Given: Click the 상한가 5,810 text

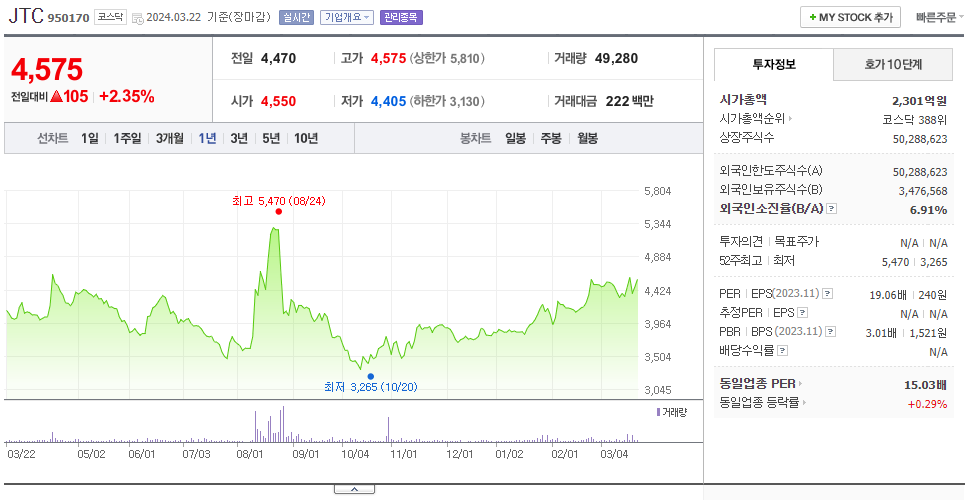Looking at the screenshot, I should [447, 59].
